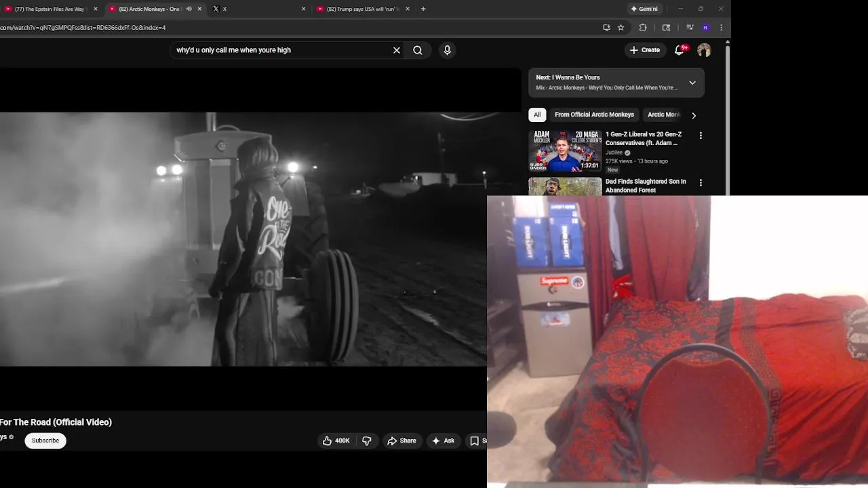Open Dad Finds Slaughtered Son video title
The height and width of the screenshot is (488, 868).
(646, 186)
